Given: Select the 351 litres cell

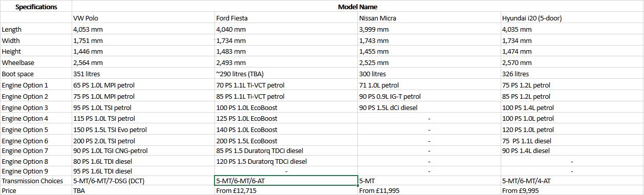Looking at the screenshot, I should [143, 74].
